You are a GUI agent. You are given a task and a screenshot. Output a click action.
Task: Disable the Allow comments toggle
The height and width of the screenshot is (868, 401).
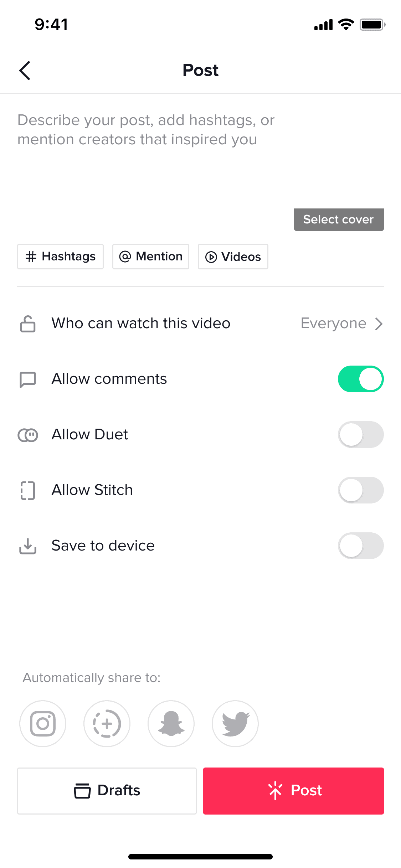361,379
